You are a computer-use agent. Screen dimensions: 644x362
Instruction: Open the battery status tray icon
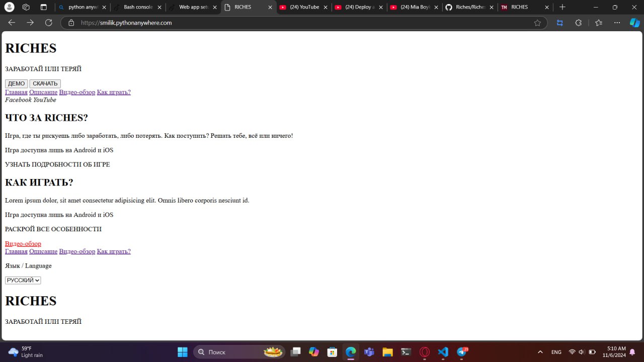[x=592, y=352]
